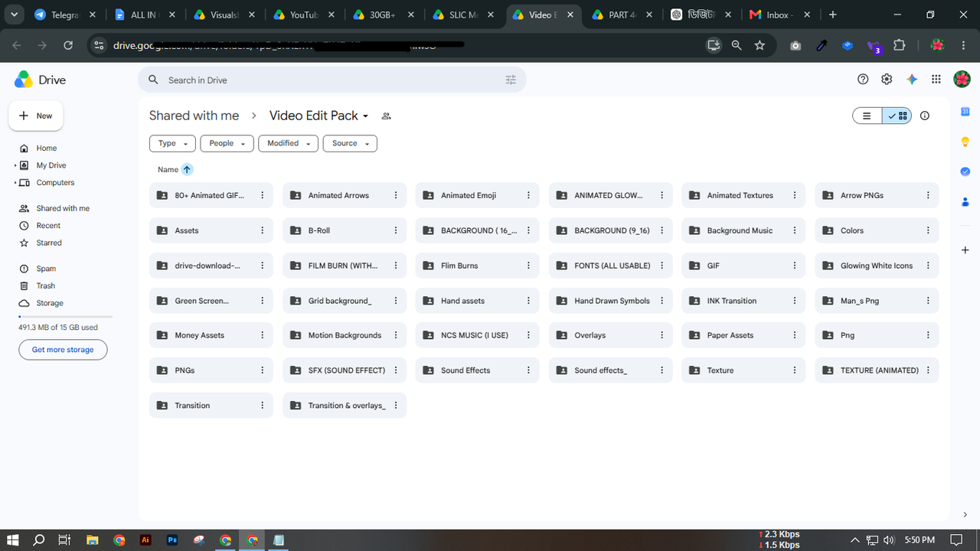Open the Source filter dropdown
This screenshot has width=980, height=551.
click(350, 143)
